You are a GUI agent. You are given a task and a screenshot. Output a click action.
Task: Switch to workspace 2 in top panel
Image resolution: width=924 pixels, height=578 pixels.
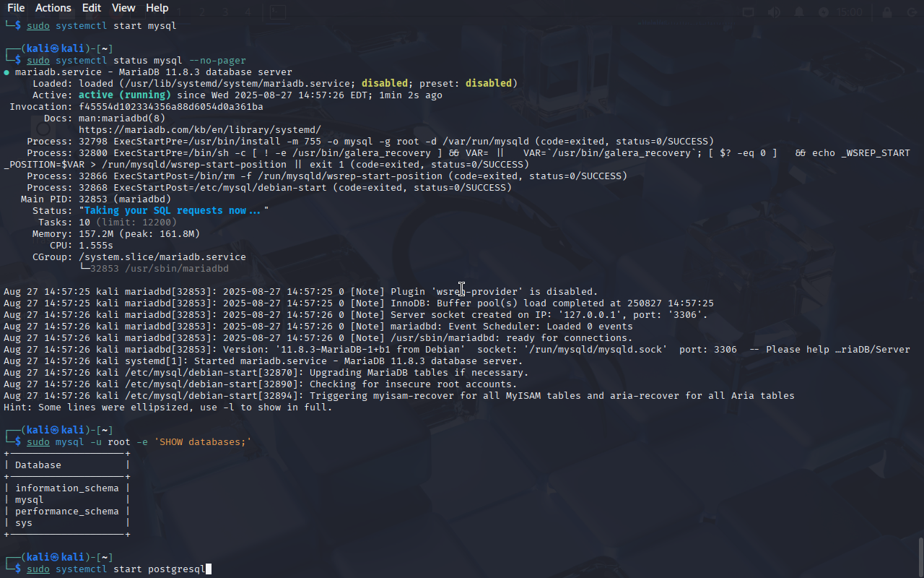tap(203, 12)
